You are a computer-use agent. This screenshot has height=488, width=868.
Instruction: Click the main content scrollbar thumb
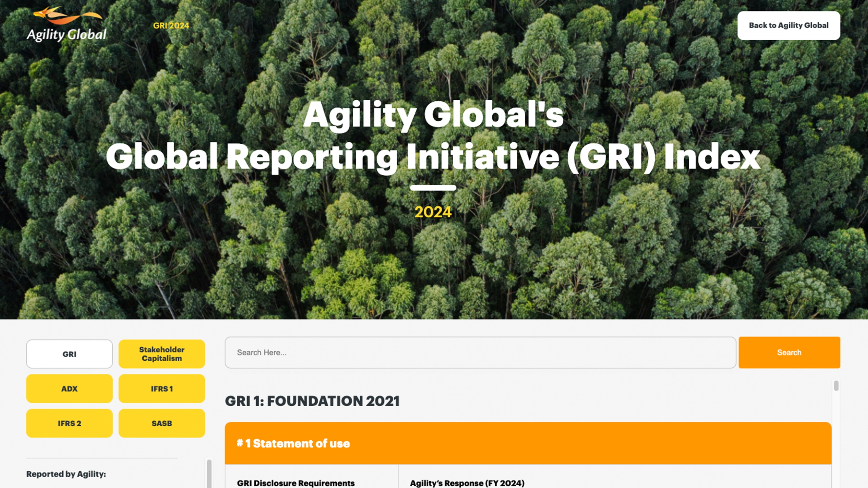pyautogui.click(x=836, y=386)
